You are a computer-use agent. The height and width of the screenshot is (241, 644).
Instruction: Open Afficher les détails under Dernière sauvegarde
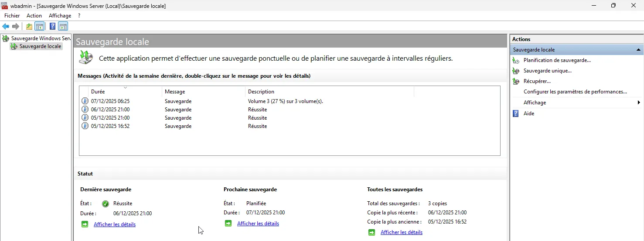[115, 224]
